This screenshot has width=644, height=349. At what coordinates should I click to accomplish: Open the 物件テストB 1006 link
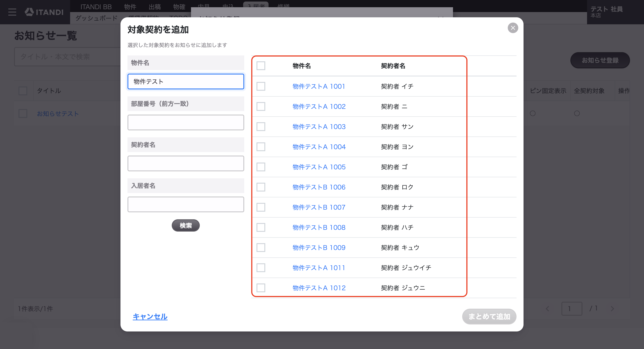[x=319, y=187]
